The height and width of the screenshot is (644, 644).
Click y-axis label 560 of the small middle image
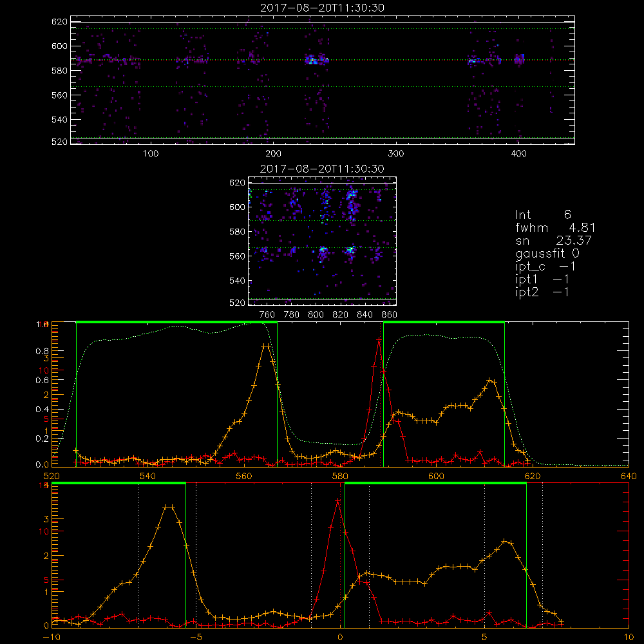click(238, 256)
